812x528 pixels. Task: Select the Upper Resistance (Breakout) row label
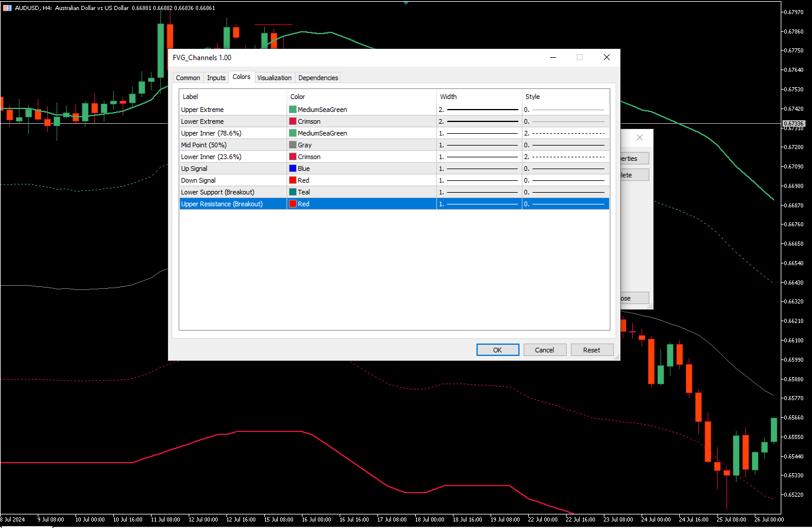222,204
